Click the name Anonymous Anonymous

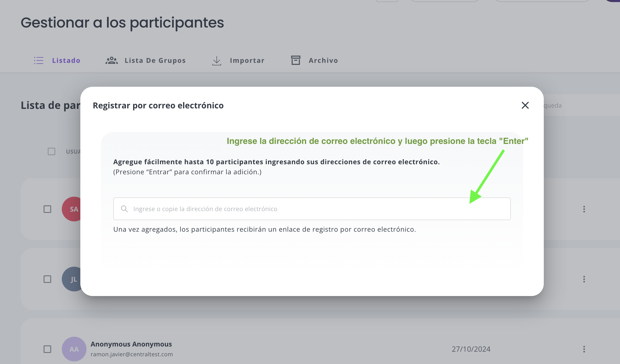click(x=131, y=344)
